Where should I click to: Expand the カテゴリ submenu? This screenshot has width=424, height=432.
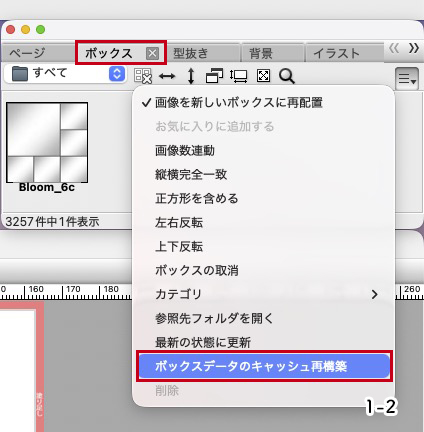point(263,294)
